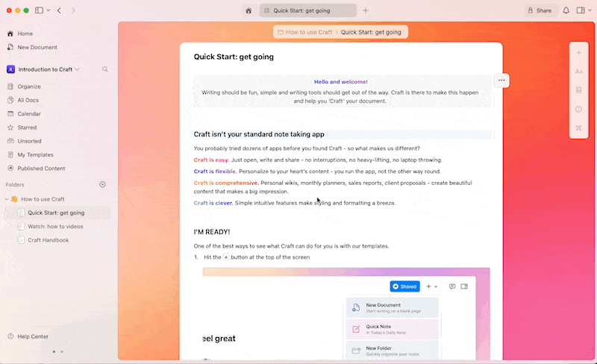Click the sidebar second page dot
Screen dimensions: 597x364
(62, 352)
